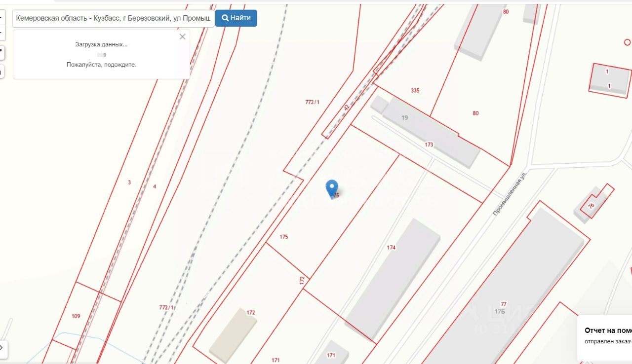Screen dimensions: 632x364
Task: Click the Промышленная ул. street label
Action: [x=511, y=193]
